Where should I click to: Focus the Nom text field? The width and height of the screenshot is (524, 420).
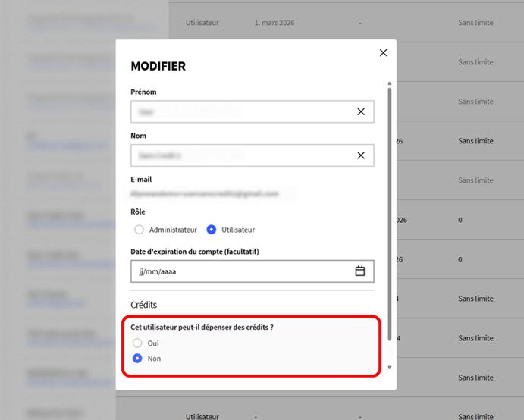pyautogui.click(x=239, y=155)
